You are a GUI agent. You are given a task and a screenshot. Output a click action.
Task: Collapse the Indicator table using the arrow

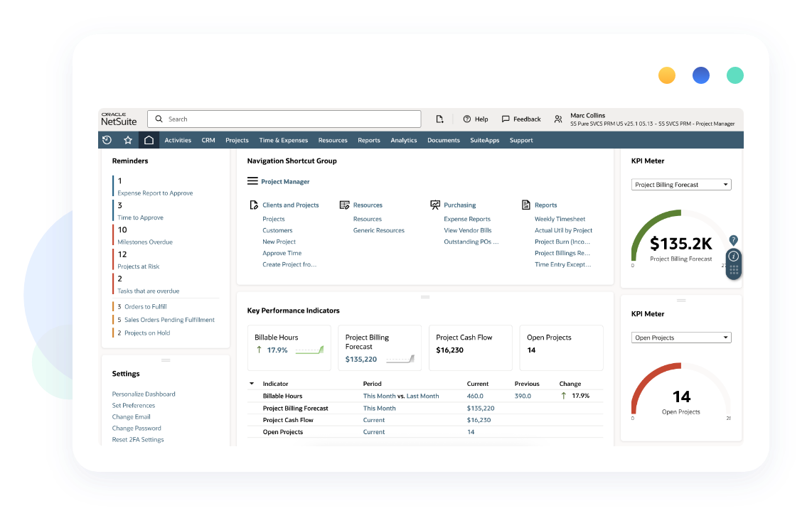coord(252,384)
